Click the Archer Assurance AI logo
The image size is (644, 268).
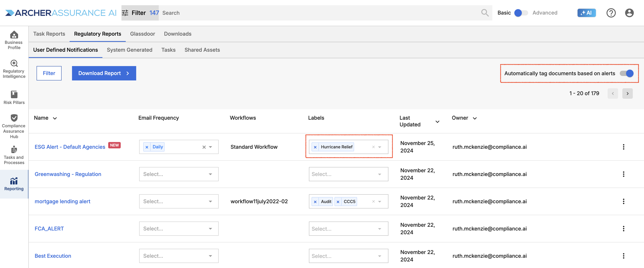pos(61,13)
